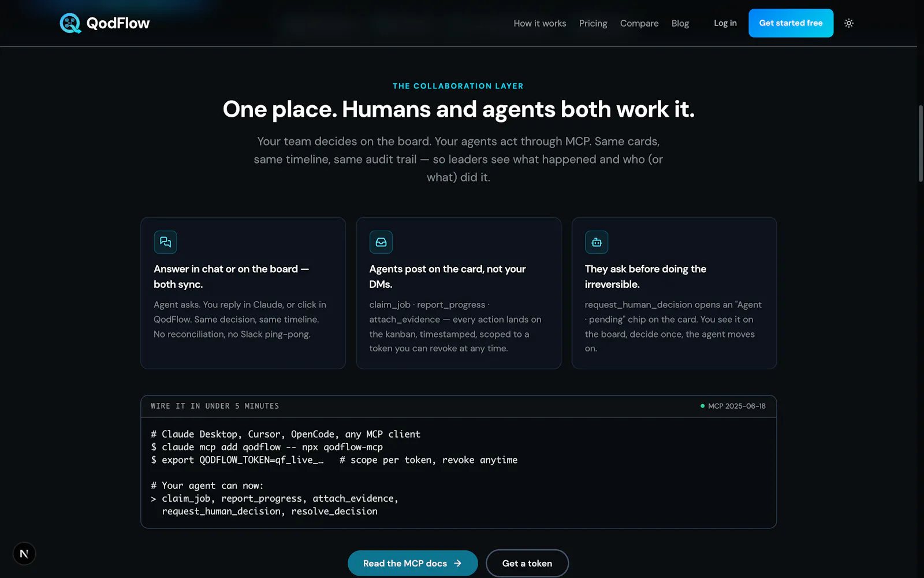The height and width of the screenshot is (578, 924).
Task: Click the arrow icon in Read the MCP docs
Action: (457, 564)
